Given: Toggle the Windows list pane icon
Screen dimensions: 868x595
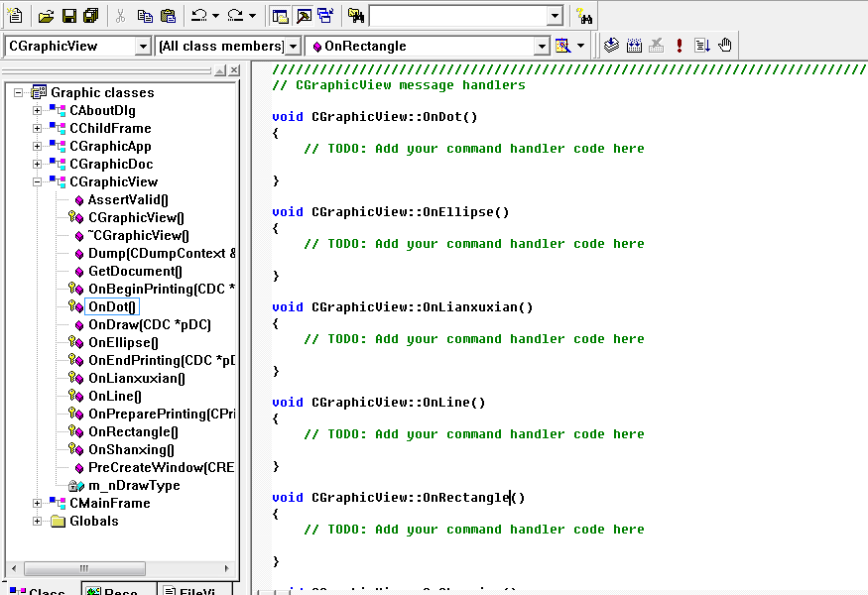Looking at the screenshot, I should click(325, 16).
